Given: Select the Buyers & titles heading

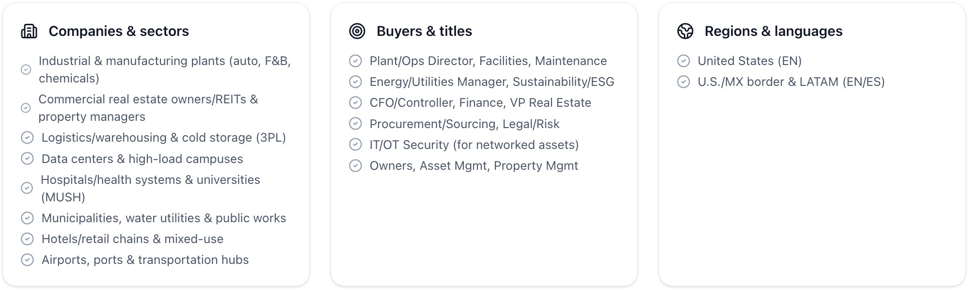Looking at the screenshot, I should [424, 32].
